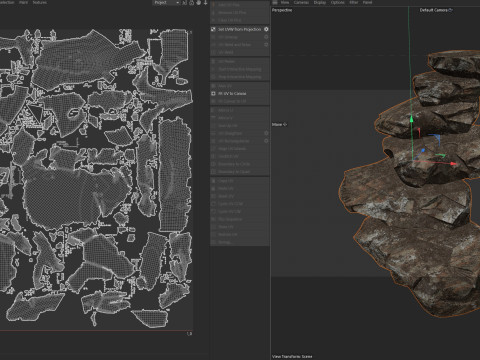Click the Boundary to Circle icon

[213, 164]
